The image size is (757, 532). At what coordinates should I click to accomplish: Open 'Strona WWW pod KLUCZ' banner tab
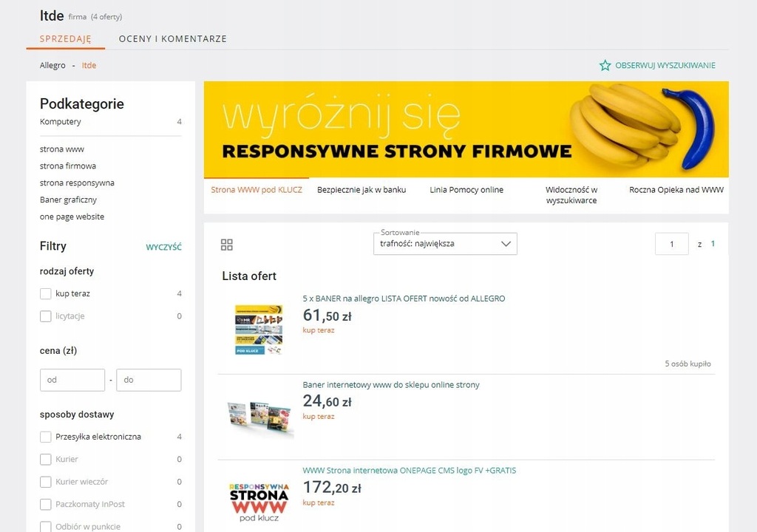tap(257, 190)
